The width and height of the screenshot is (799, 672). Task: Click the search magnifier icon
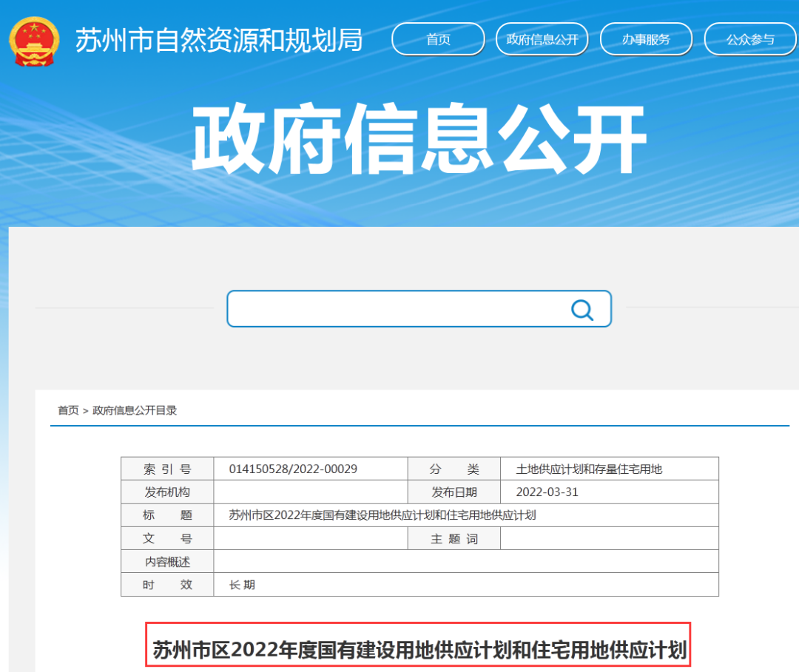coord(582,309)
